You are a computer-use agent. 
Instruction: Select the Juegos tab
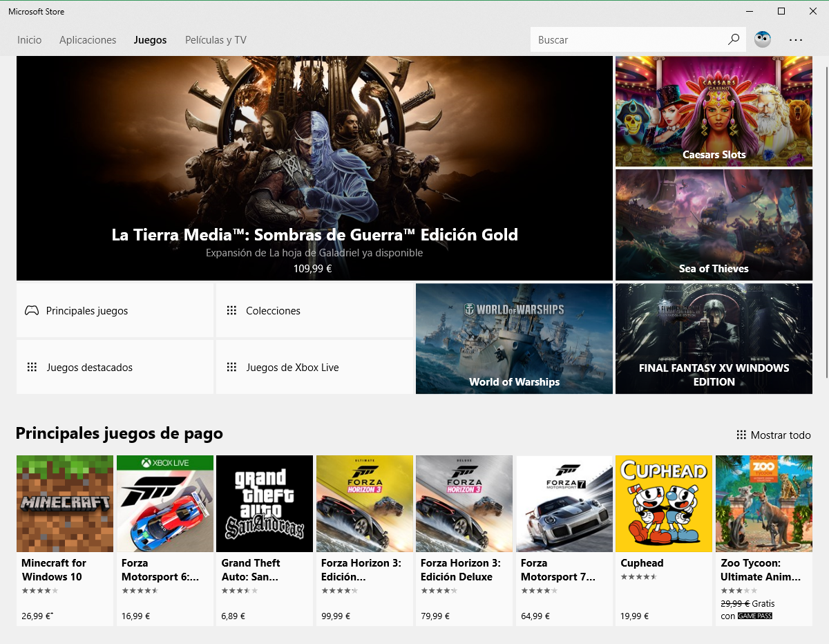pos(151,40)
